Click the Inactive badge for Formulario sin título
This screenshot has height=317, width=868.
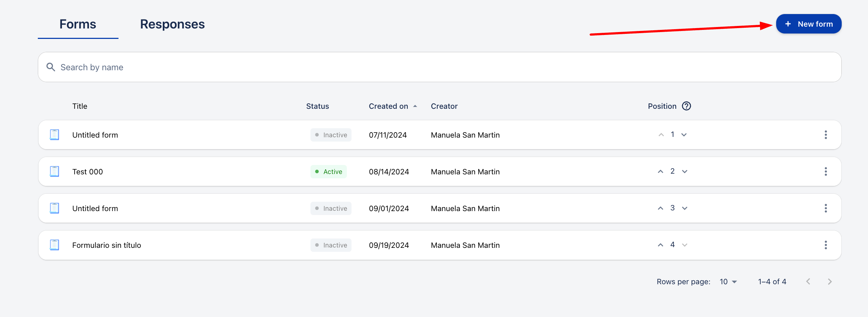point(331,245)
